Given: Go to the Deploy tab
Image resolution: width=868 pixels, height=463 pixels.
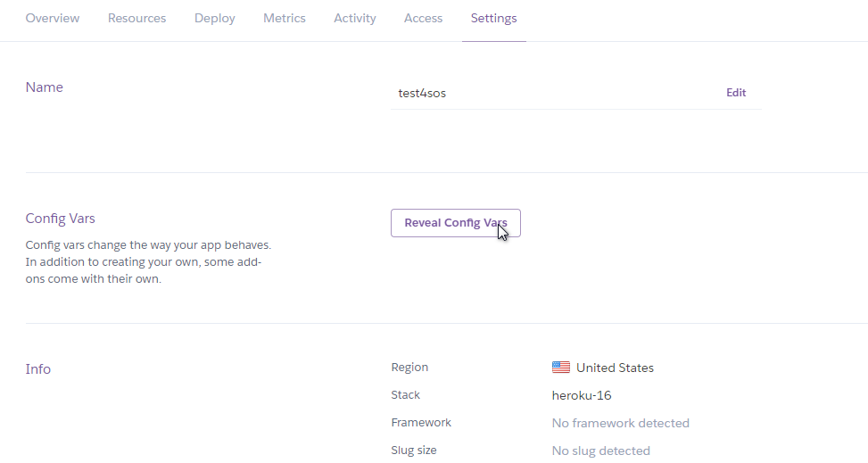Looking at the screenshot, I should click(215, 18).
